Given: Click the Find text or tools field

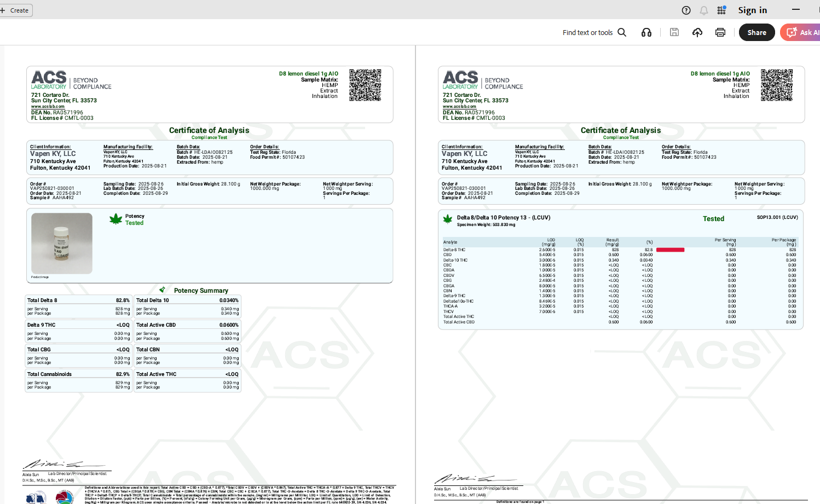Looking at the screenshot, I should 587,33.
